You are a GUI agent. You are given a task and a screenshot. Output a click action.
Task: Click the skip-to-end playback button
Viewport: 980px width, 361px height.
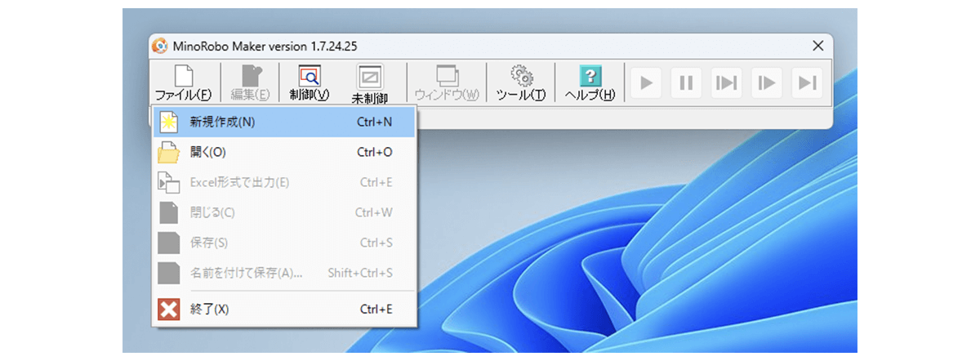[x=807, y=82]
